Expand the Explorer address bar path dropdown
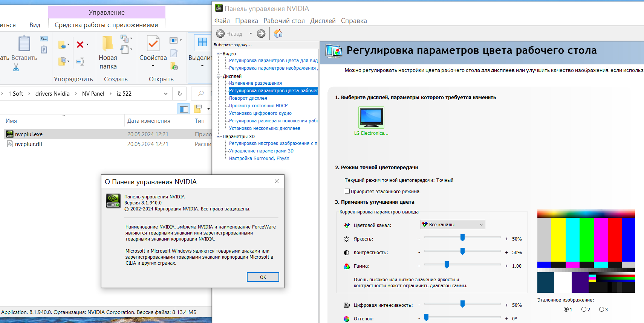 pyautogui.click(x=165, y=94)
